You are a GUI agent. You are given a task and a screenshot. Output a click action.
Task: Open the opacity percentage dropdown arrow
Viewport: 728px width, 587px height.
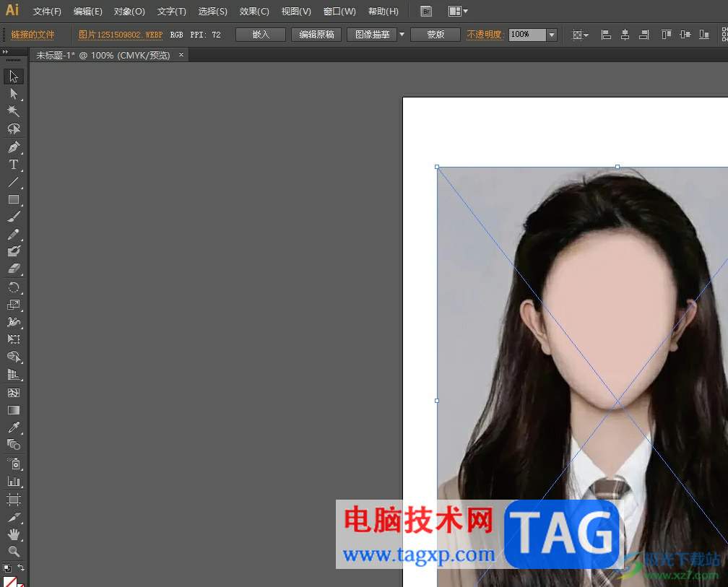coord(552,35)
